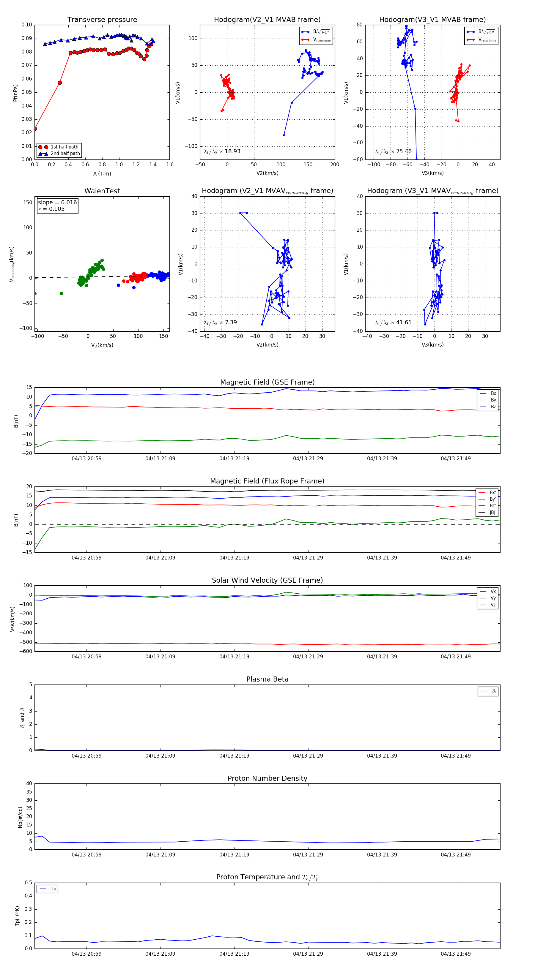Click '04/13 21:49' tick under the Proton Temperature plot
Screen dimensions: 535x980
(x=456, y=954)
